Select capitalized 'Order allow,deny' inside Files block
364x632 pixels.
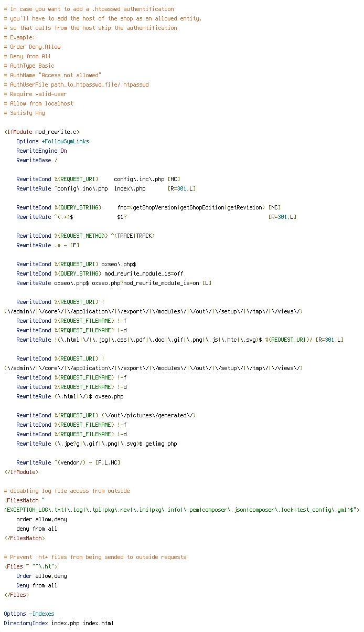click(x=41, y=576)
